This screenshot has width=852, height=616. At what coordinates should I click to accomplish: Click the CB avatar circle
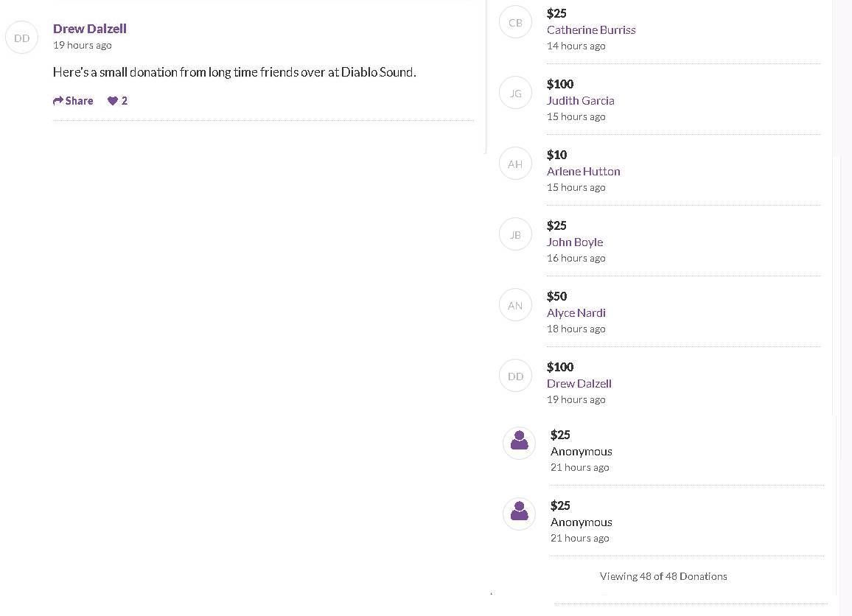coord(515,22)
